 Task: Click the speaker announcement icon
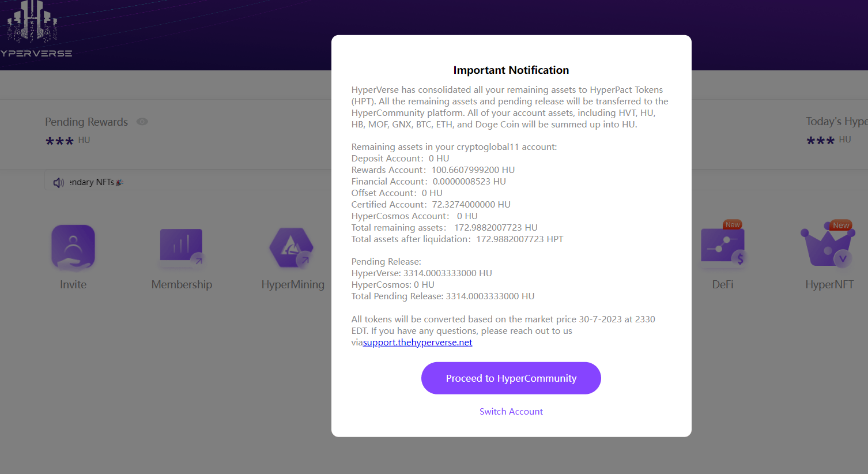tap(58, 183)
